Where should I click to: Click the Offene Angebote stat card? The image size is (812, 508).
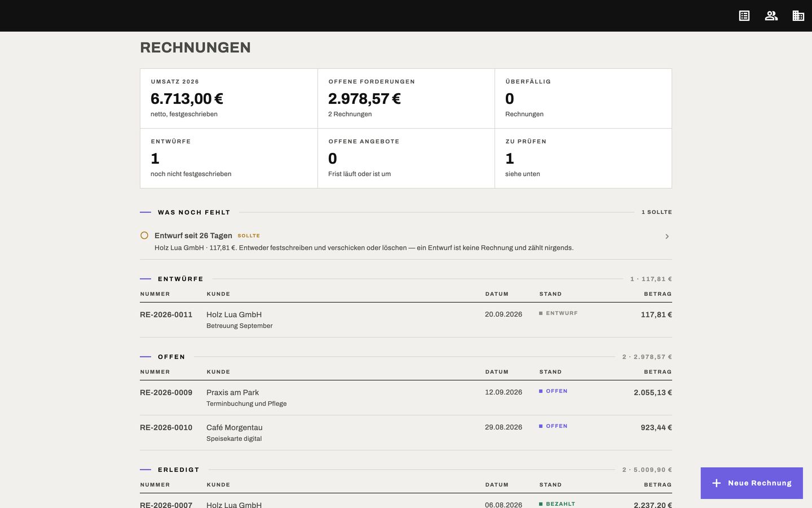click(406, 159)
